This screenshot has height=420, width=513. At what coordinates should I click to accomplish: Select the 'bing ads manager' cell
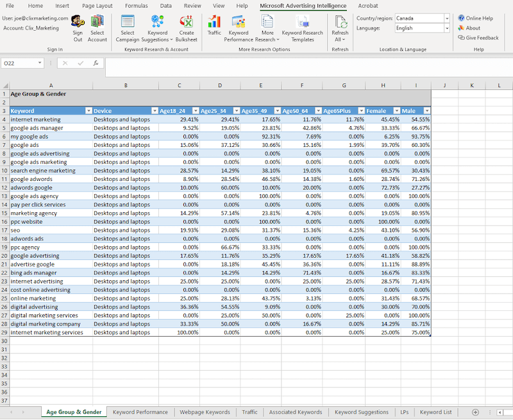tap(51, 273)
